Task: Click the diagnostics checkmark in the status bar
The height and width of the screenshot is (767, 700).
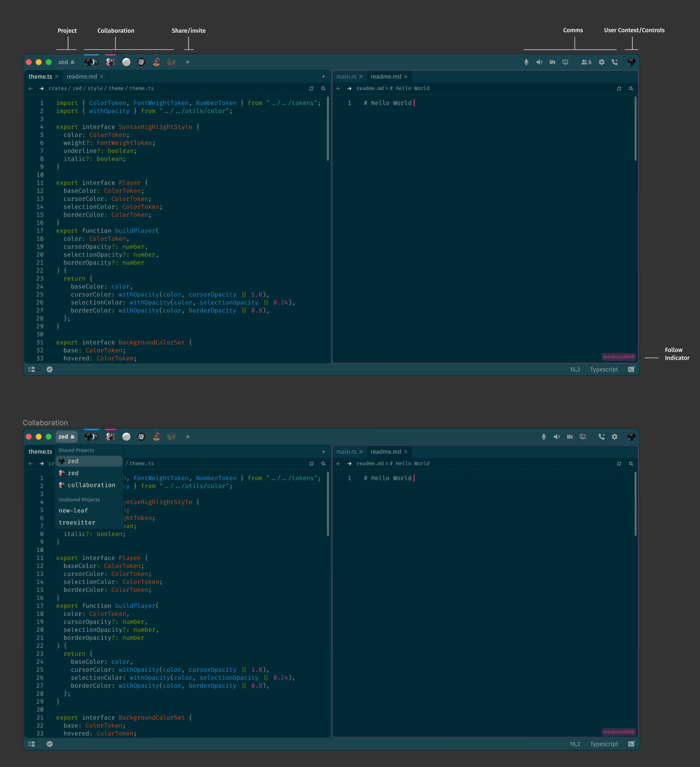Action: pyautogui.click(x=50, y=369)
